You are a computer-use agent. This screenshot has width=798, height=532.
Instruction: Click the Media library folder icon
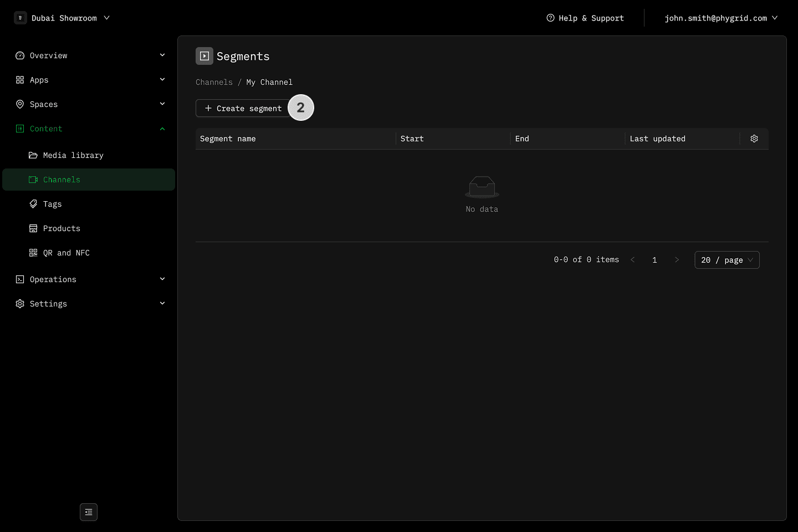(x=33, y=155)
